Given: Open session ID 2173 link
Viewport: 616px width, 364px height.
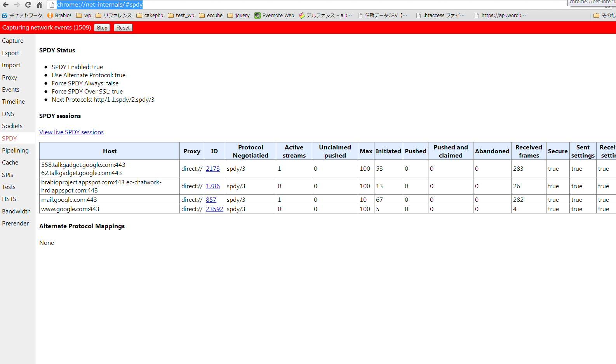Looking at the screenshot, I should click(x=212, y=169).
